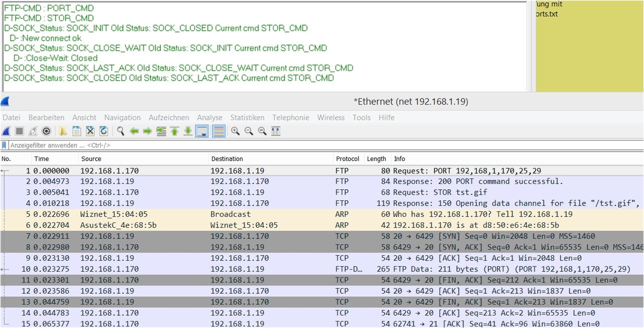
Task: Sort by the Length column header
Action: [377, 158]
